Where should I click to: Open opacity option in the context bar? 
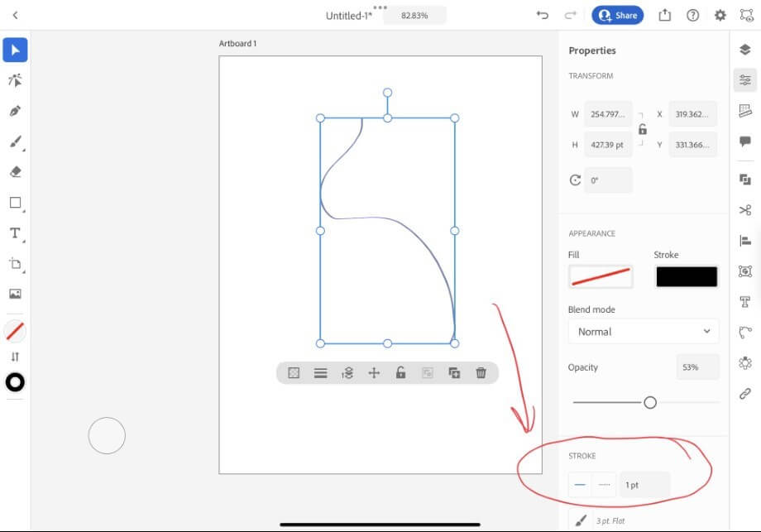pyautogui.click(x=294, y=373)
